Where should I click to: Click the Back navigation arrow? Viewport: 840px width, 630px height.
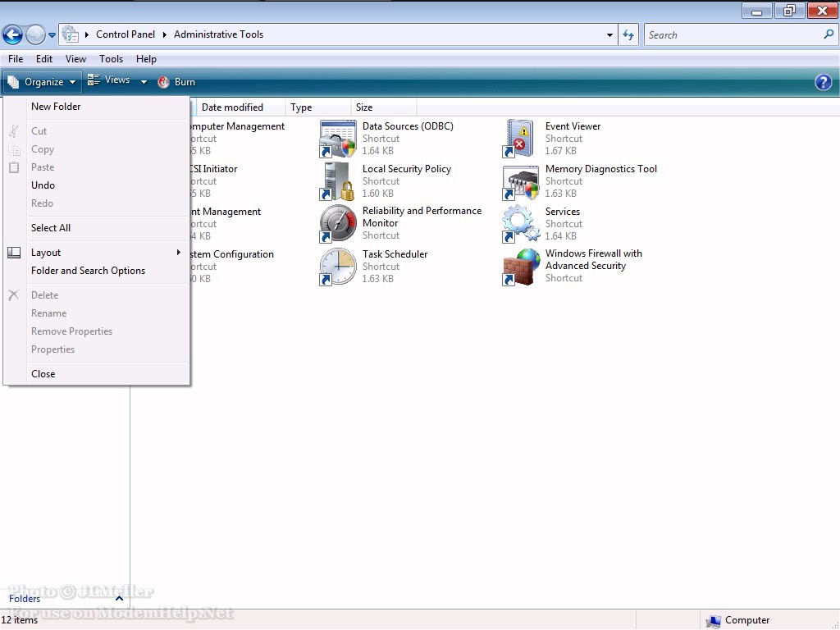click(12, 34)
